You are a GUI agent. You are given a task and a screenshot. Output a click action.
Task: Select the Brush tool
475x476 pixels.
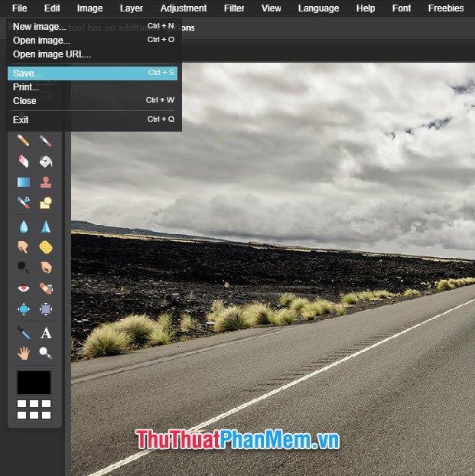coord(46,141)
